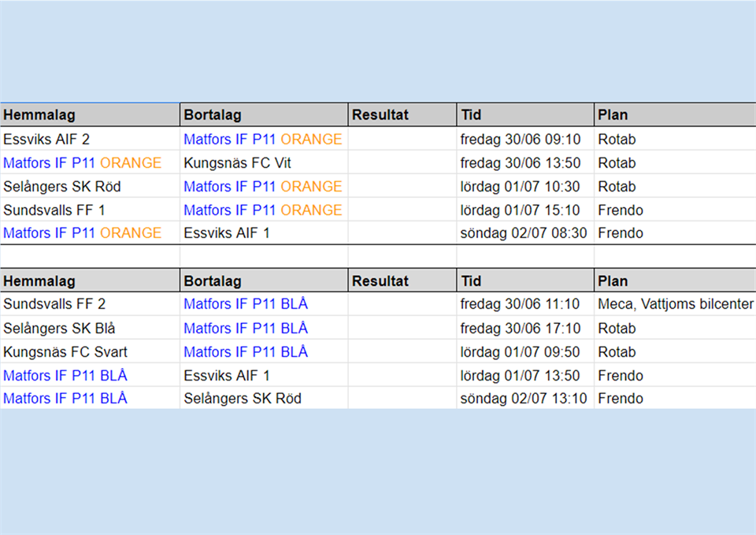The width and height of the screenshot is (756, 535).
Task: Click the Bortalag header in the bottom table
Action: (x=213, y=281)
